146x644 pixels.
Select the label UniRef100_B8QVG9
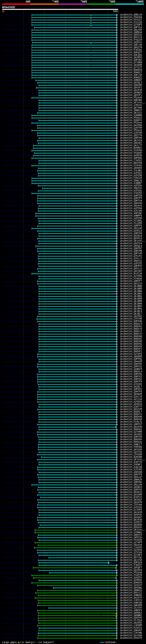click(x=131, y=347)
